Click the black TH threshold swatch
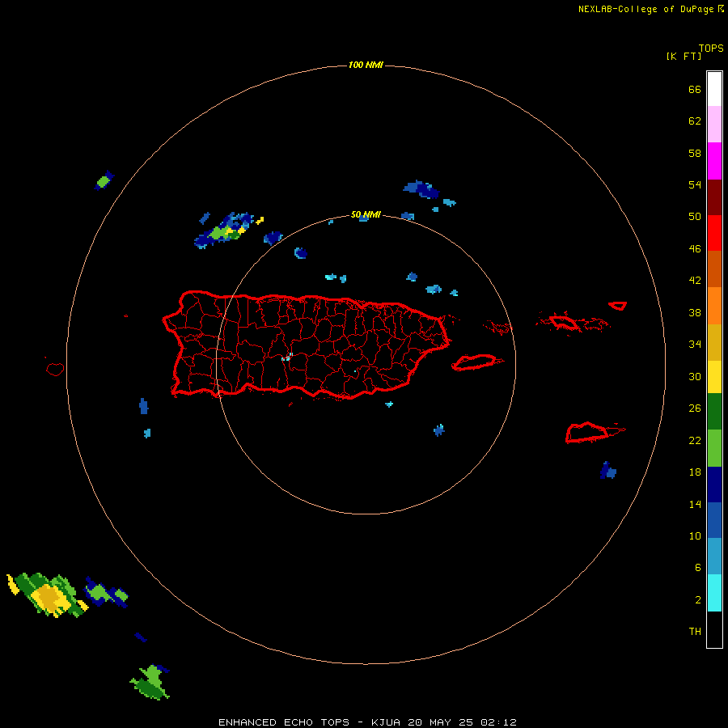Screen dimensions: 728x728 [714, 629]
